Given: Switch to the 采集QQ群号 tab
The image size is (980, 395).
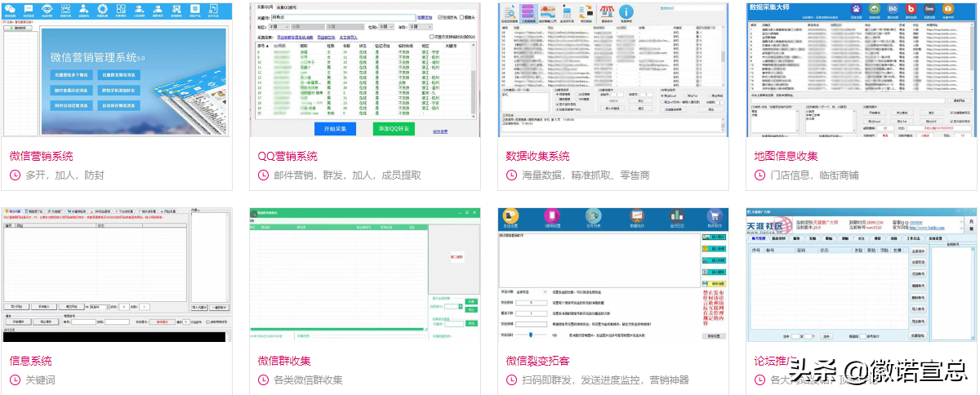Looking at the screenshot, I should pyautogui.click(x=287, y=7).
